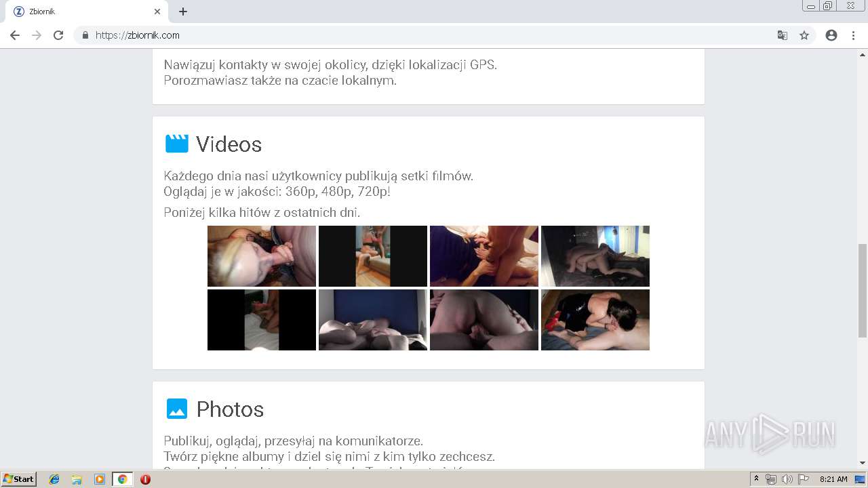Select the Zbiornik browser tab
Viewport: 868px width, 488px height.
[85, 12]
